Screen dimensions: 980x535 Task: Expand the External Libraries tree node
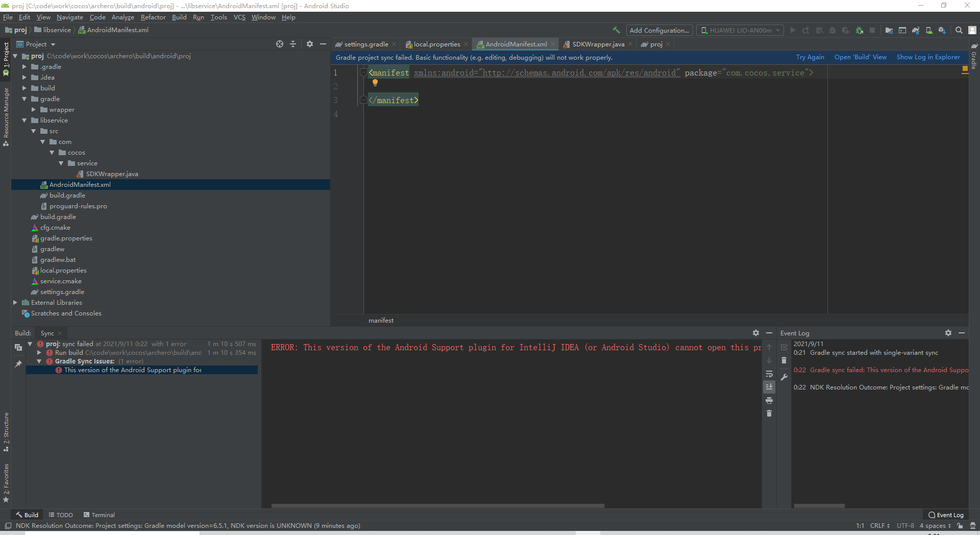pyautogui.click(x=15, y=303)
